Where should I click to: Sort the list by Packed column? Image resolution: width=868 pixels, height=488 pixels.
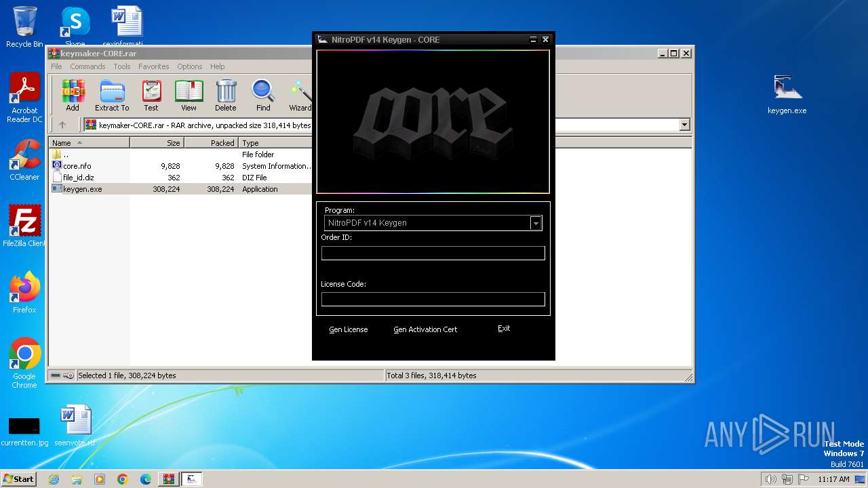pos(211,143)
